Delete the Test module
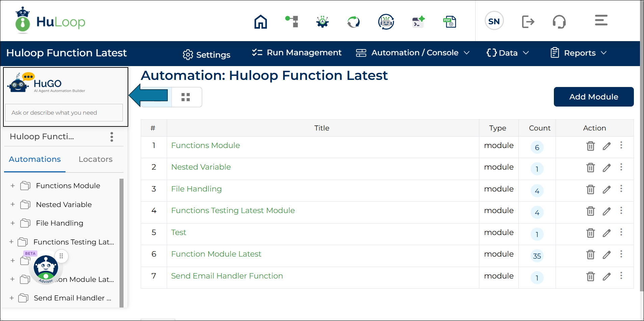The height and width of the screenshot is (321, 644). (x=590, y=233)
